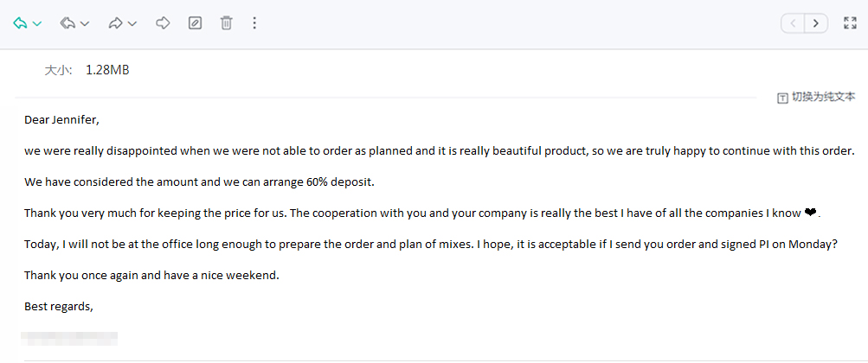Click the T icon beside 切换为纯文本
The height and width of the screenshot is (363, 868).
pos(782,98)
